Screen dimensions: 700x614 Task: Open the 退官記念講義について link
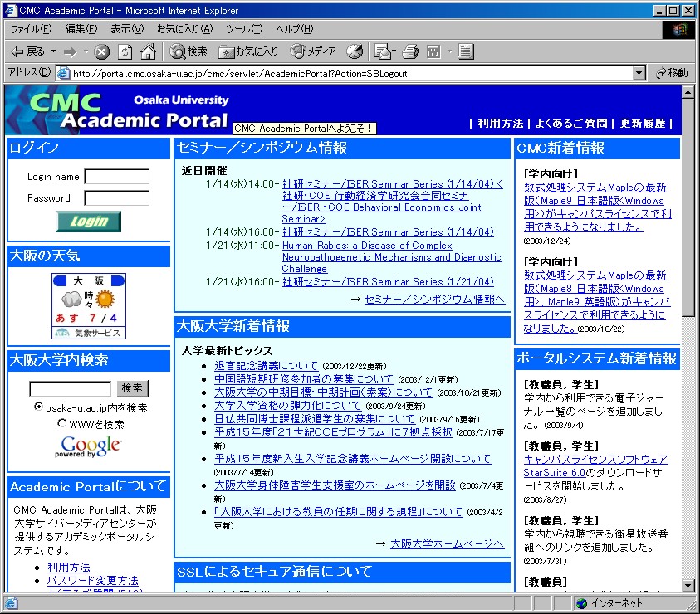266,366
